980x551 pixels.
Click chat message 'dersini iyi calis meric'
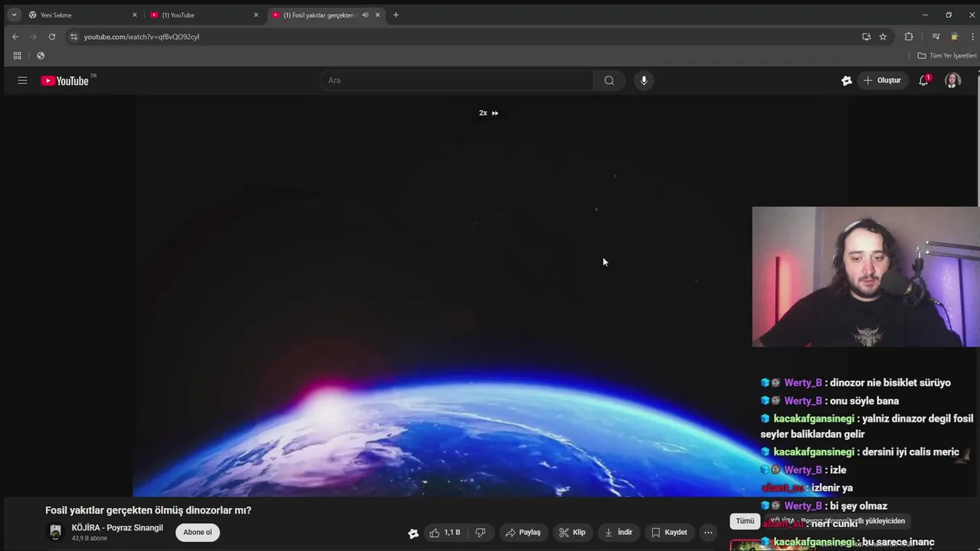910,452
